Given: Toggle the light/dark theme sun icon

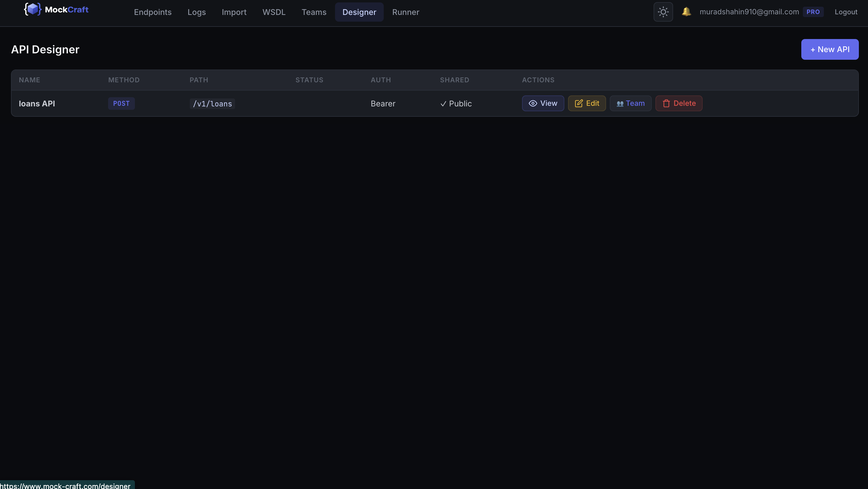Looking at the screenshot, I should coord(663,12).
